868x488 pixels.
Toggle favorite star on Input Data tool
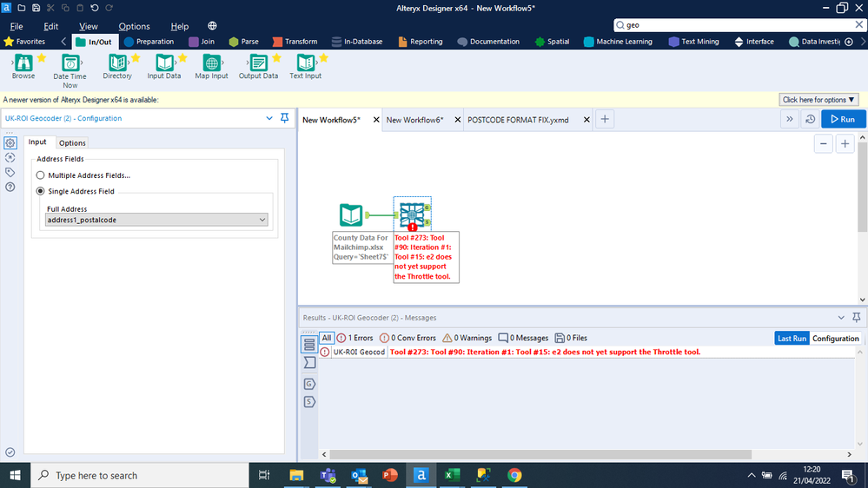pyautogui.click(x=182, y=57)
